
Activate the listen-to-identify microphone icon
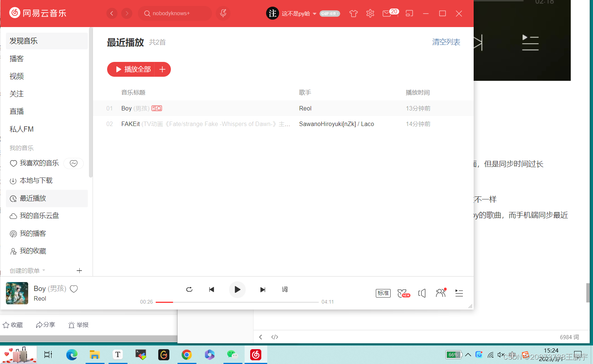click(223, 13)
